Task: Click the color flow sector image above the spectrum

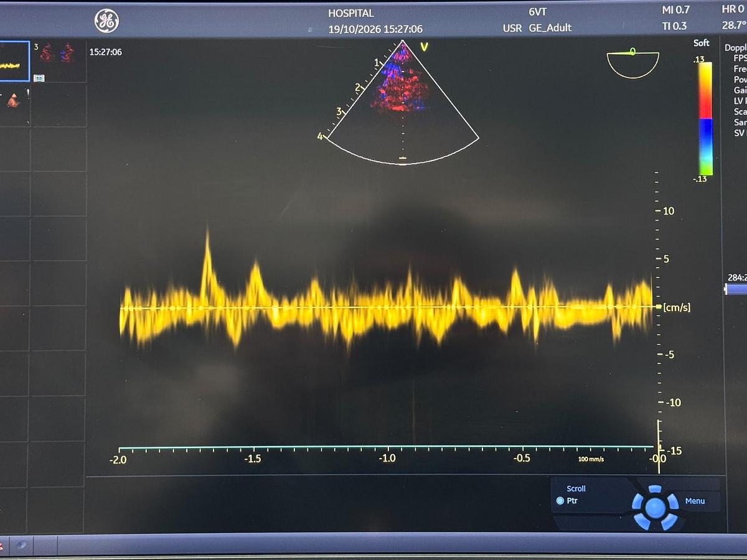Action: (402, 103)
